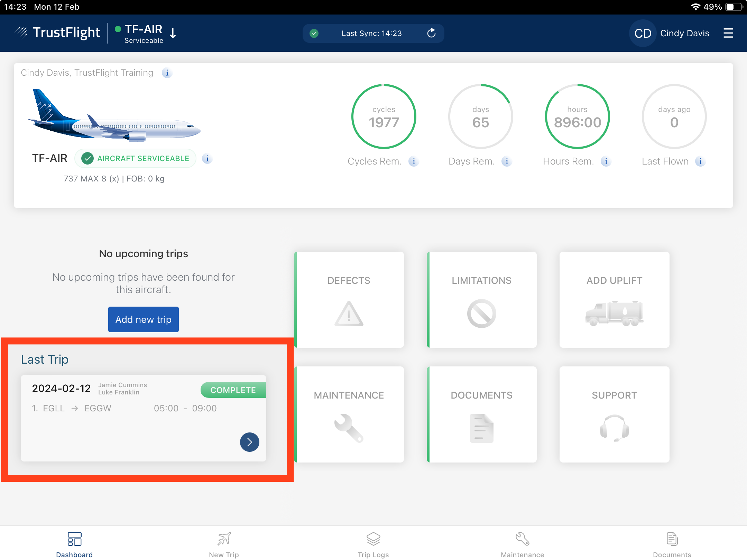Image resolution: width=747 pixels, height=560 pixels.
Task: Open the Defects tile
Action: click(349, 299)
